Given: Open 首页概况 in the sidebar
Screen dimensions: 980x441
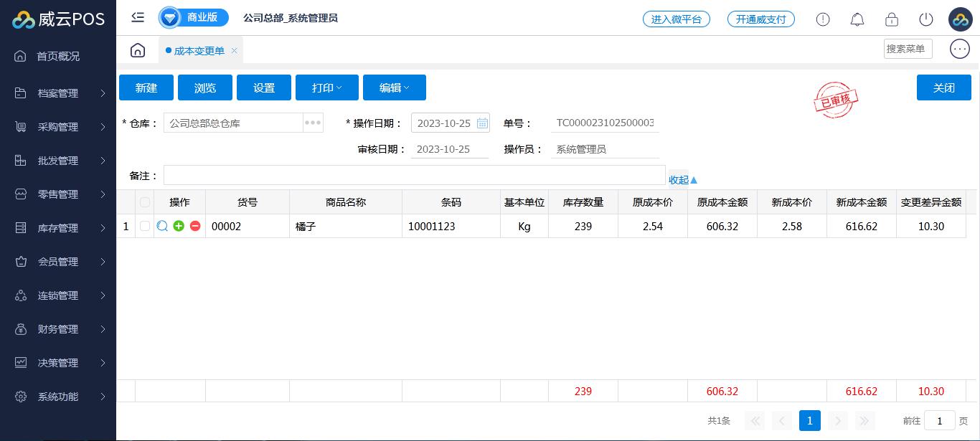Looking at the screenshot, I should click(58, 56).
